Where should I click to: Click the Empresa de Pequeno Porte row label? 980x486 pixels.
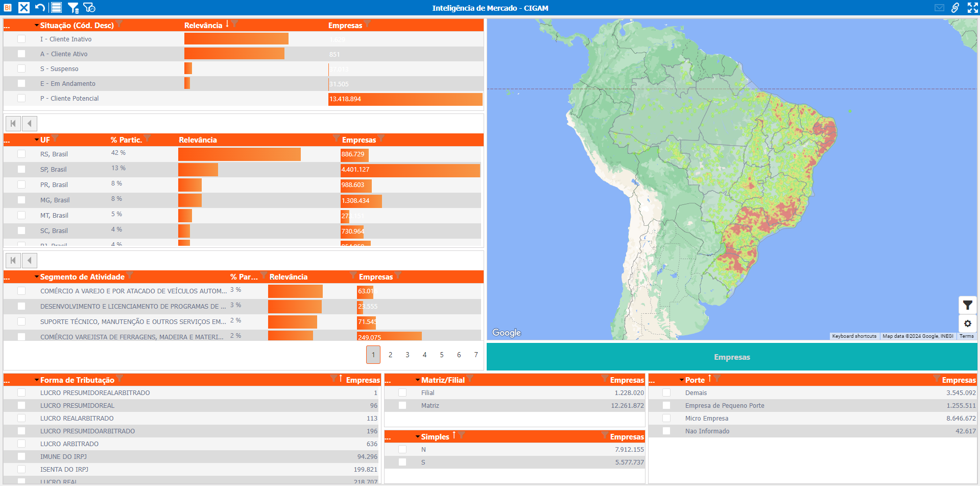(x=725, y=406)
